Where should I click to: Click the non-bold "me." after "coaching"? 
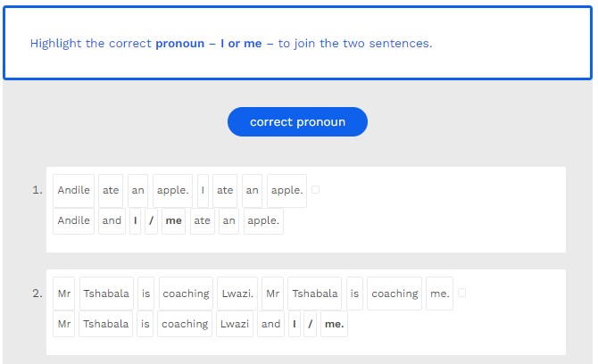[x=438, y=294]
